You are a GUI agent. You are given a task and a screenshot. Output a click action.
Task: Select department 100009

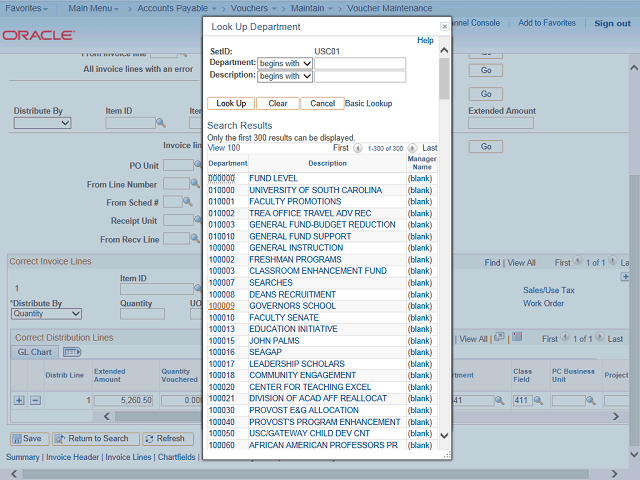tap(222, 306)
